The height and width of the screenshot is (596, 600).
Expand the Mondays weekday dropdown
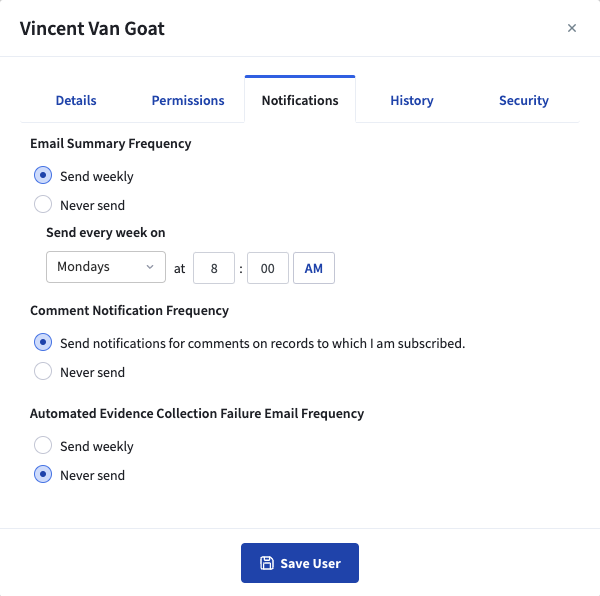tap(106, 267)
